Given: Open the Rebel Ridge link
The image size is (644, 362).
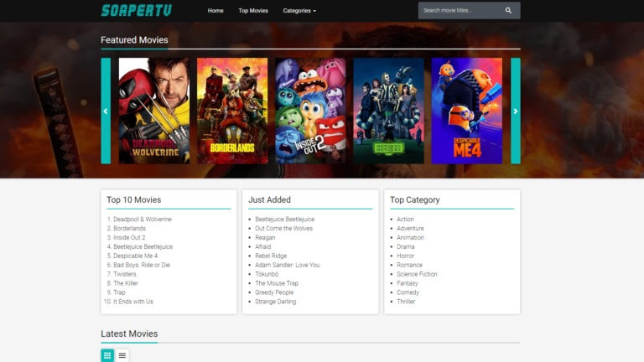Looking at the screenshot, I should point(271,256).
